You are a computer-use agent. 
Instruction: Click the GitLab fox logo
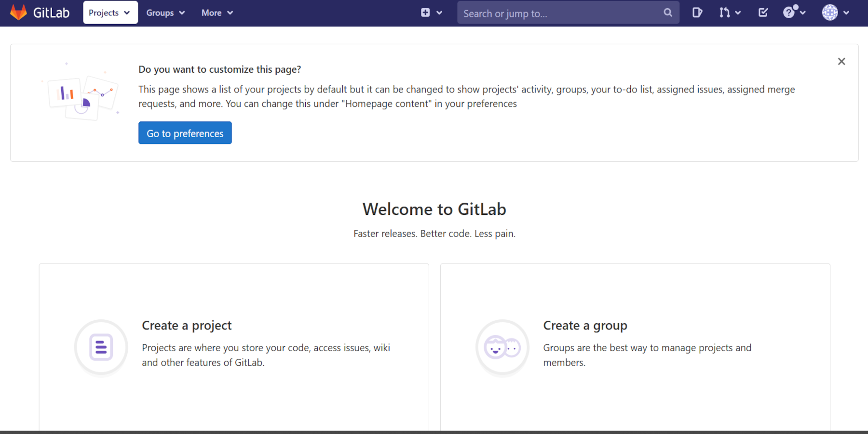[18, 13]
